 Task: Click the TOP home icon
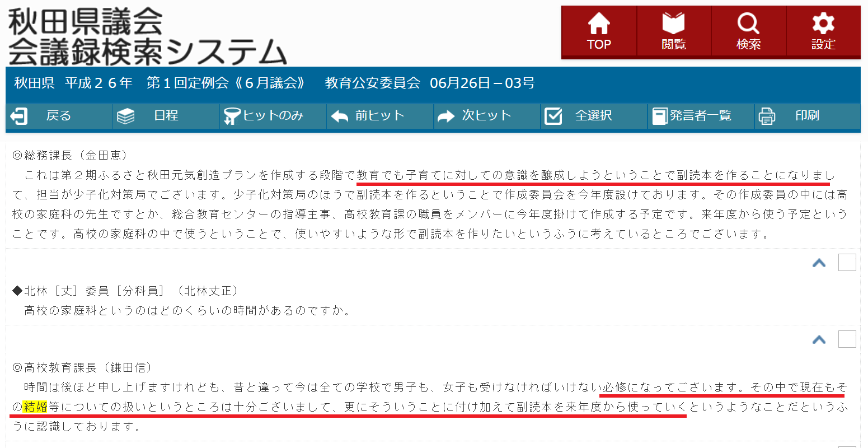(x=598, y=32)
